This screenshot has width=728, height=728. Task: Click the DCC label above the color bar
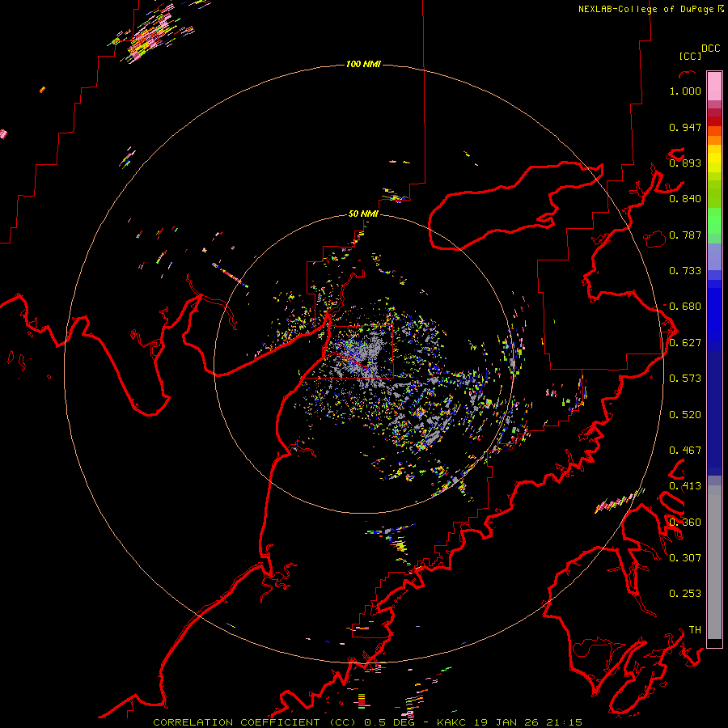point(710,49)
